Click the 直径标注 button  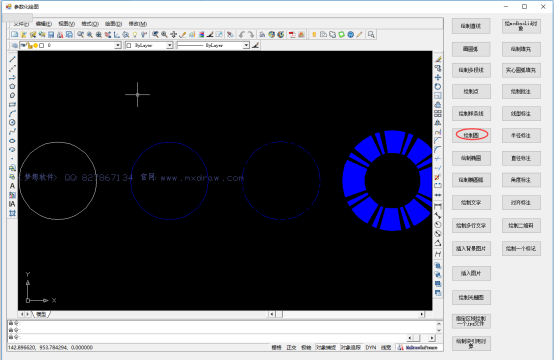521,158
